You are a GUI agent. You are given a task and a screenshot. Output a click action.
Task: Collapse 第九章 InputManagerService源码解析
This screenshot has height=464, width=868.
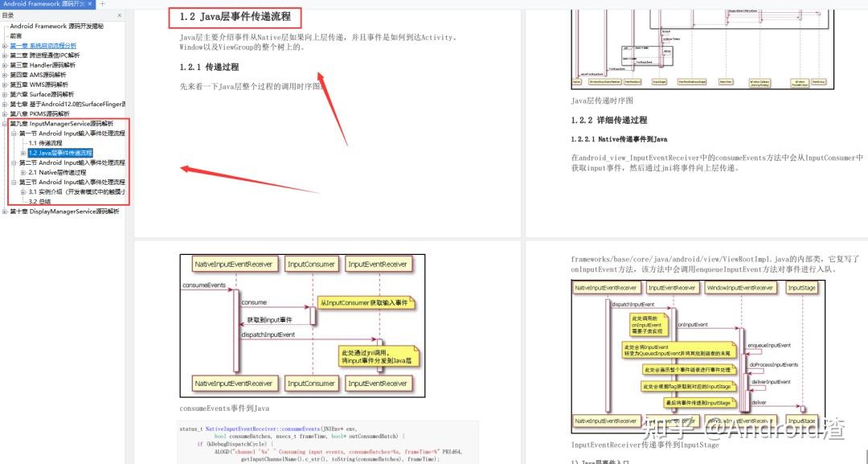pyautogui.click(x=3, y=122)
